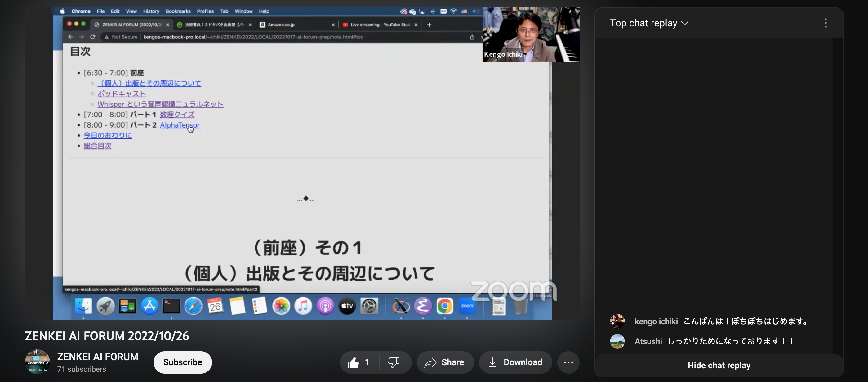Open 今日のおわりに link
Screen dimensions: 868x382
(x=108, y=135)
